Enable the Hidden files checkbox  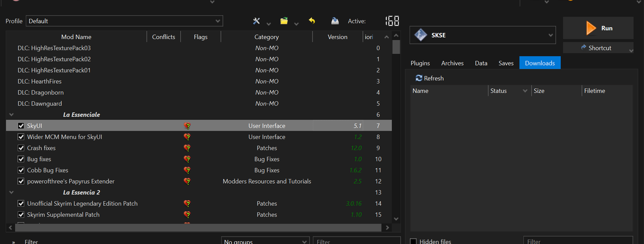[413, 241]
